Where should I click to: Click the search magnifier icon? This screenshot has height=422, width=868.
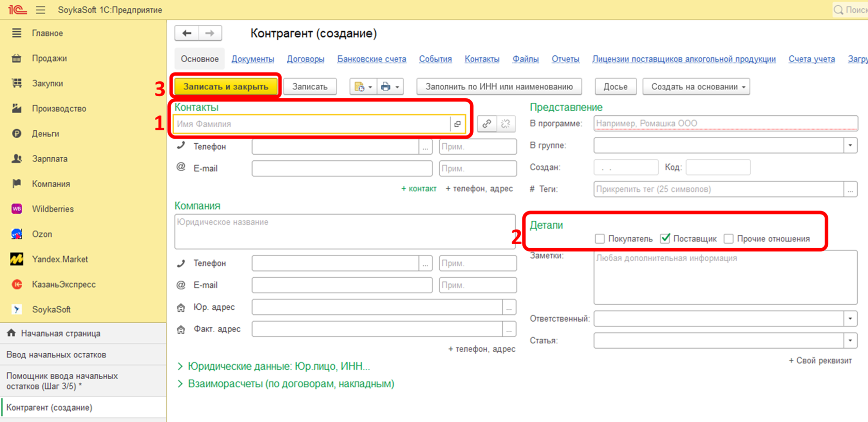[x=838, y=10]
